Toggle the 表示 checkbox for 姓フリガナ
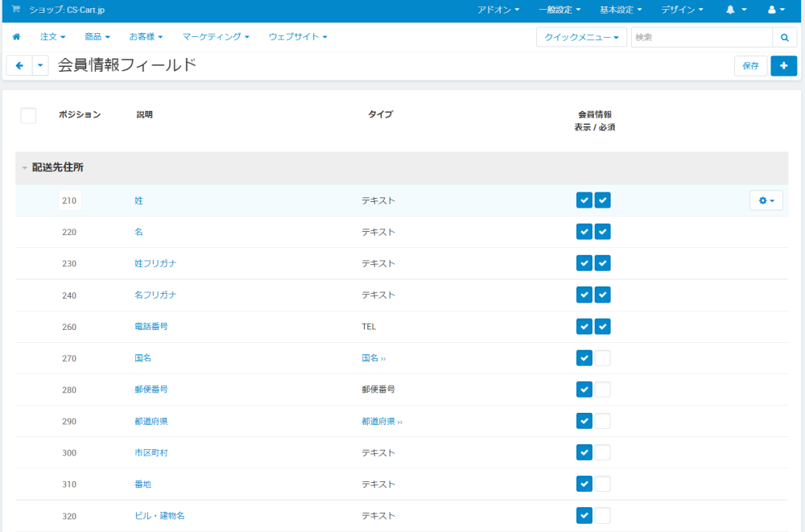 pos(584,263)
